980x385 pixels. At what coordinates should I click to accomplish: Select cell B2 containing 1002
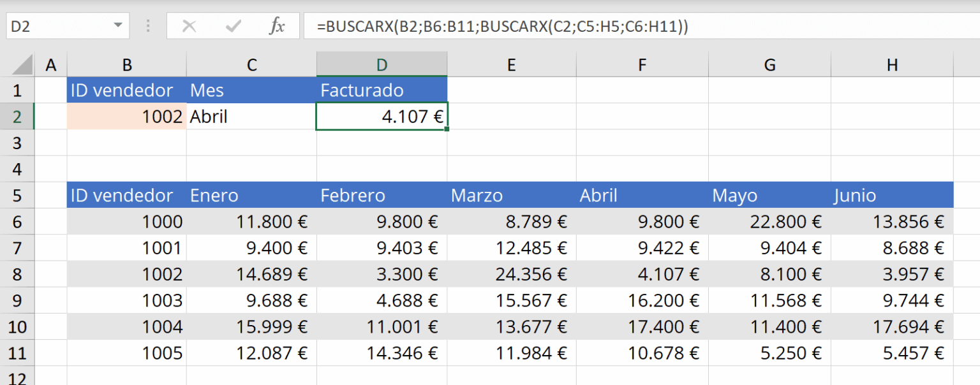click(126, 117)
